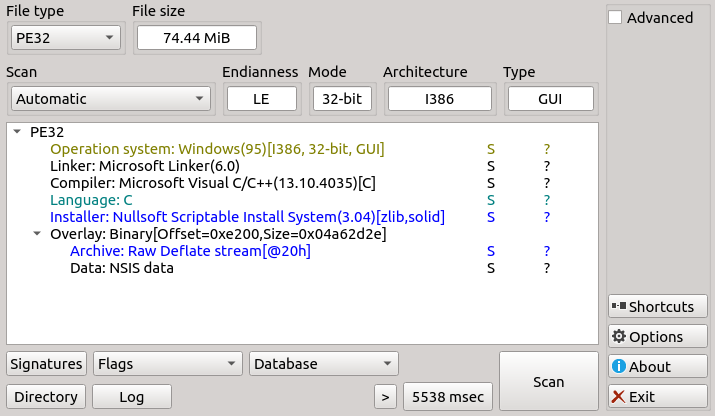
Task: Open the Flags dropdown
Action: [167, 364]
